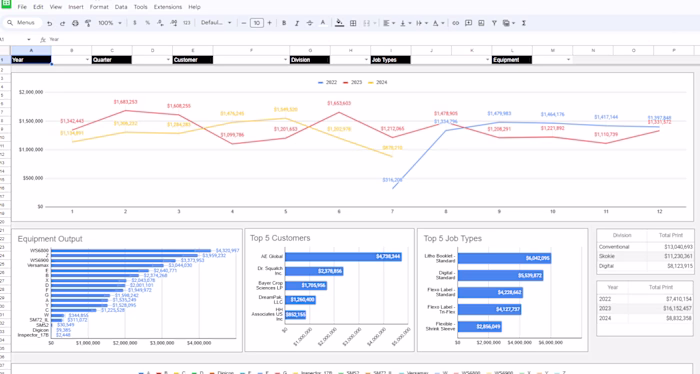Image resolution: width=700 pixels, height=374 pixels.
Task: Format as currency with dollar icon
Action: click(135, 23)
